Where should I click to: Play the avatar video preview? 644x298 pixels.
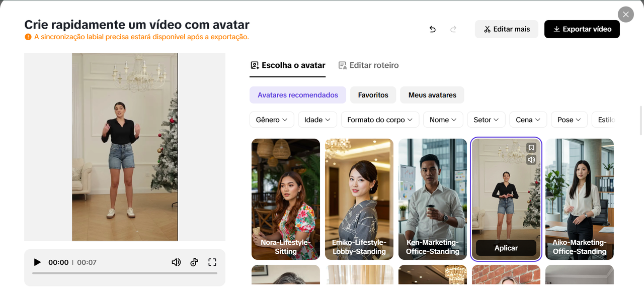tap(37, 262)
